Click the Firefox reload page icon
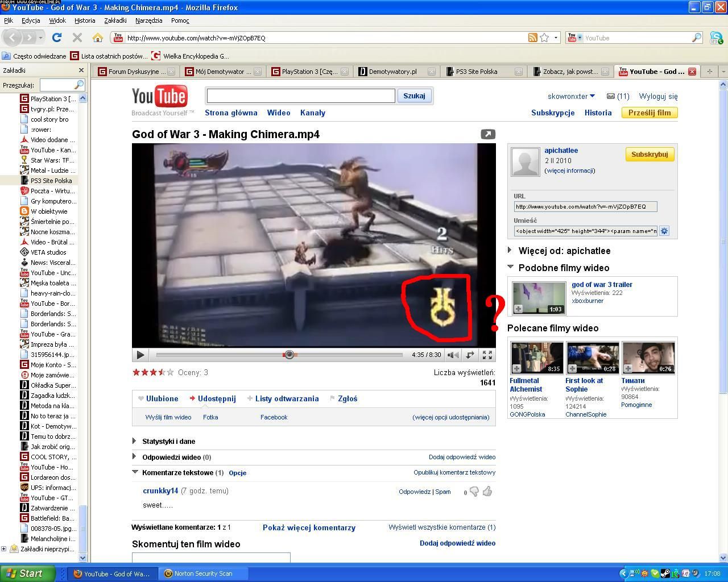 point(56,38)
